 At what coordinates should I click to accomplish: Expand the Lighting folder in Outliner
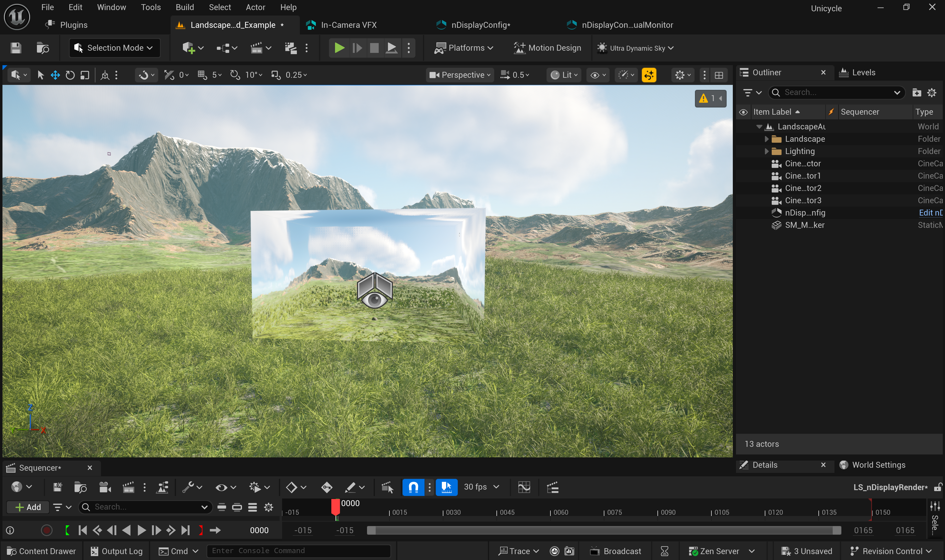767,151
